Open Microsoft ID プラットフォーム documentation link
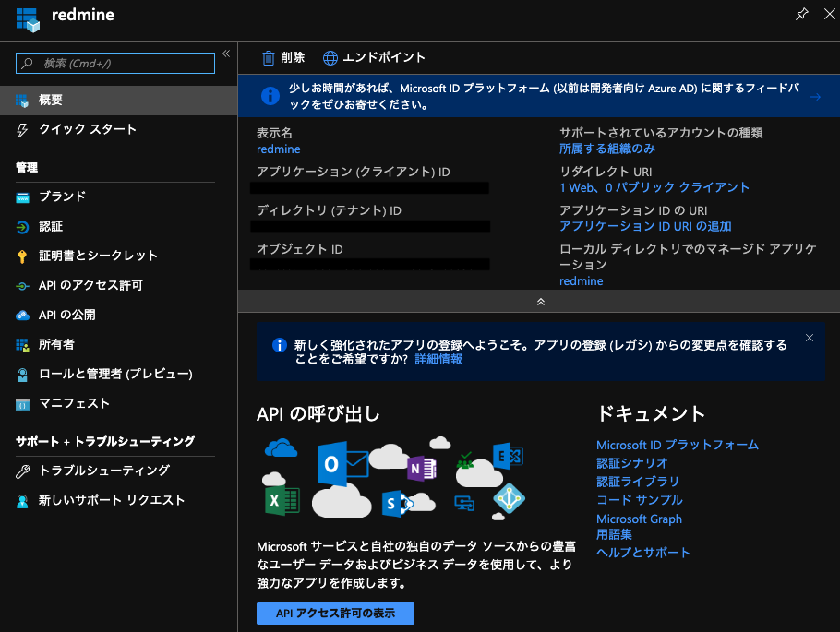The width and height of the screenshot is (840, 632). (x=678, y=445)
